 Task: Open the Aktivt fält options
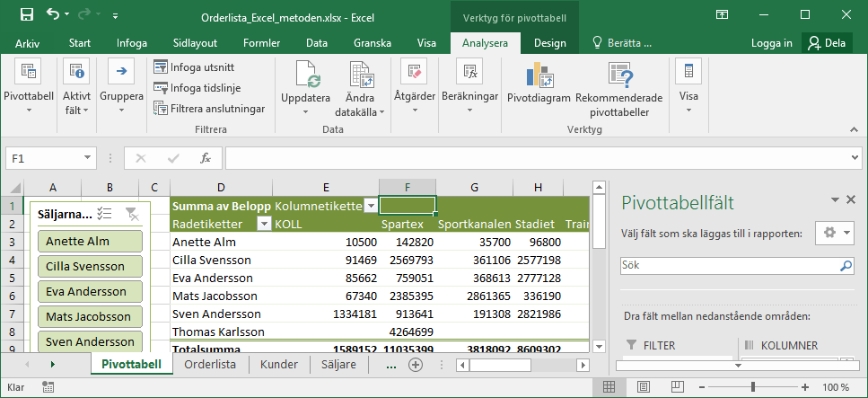click(76, 86)
